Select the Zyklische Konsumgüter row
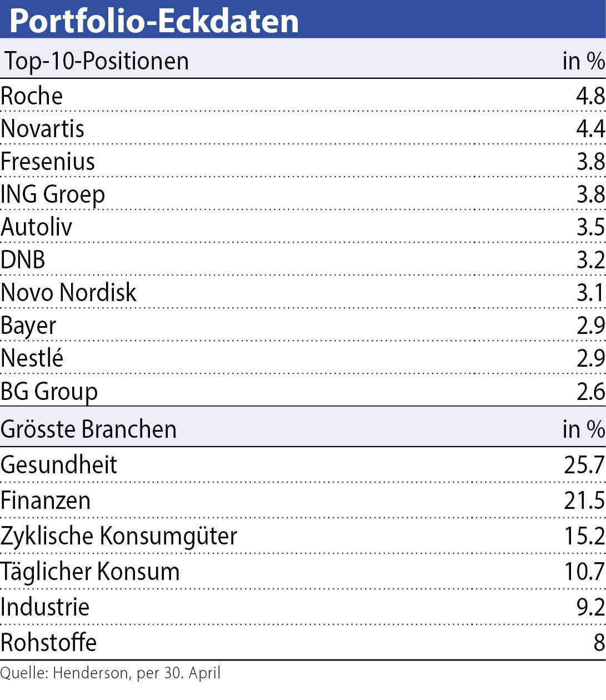Screen dimensions: 606x700 point(303,536)
